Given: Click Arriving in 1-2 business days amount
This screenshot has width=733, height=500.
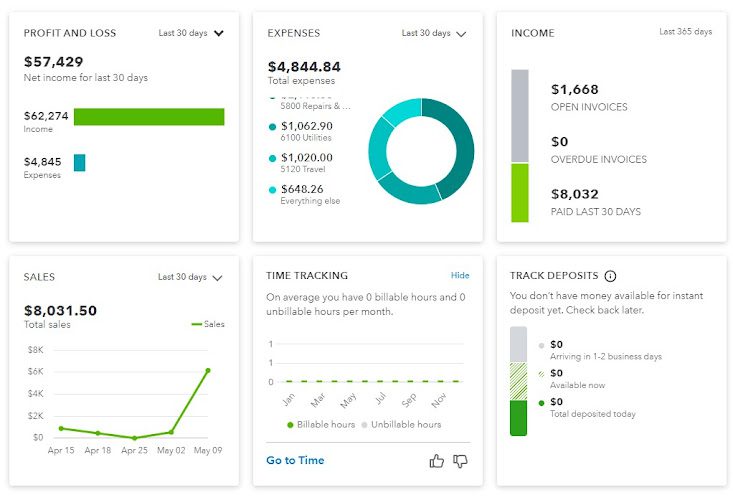Looking at the screenshot, I should [556, 344].
